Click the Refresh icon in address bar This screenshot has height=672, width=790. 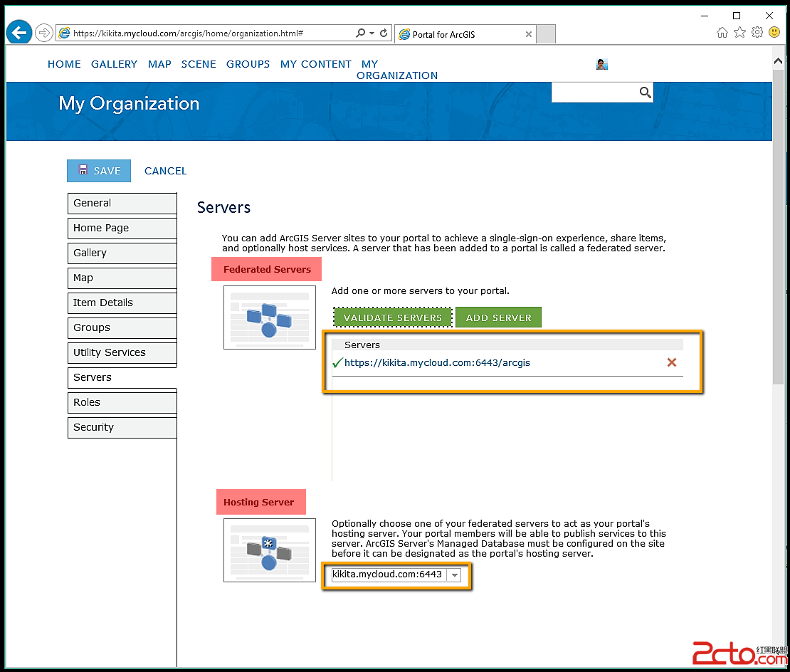pos(384,33)
